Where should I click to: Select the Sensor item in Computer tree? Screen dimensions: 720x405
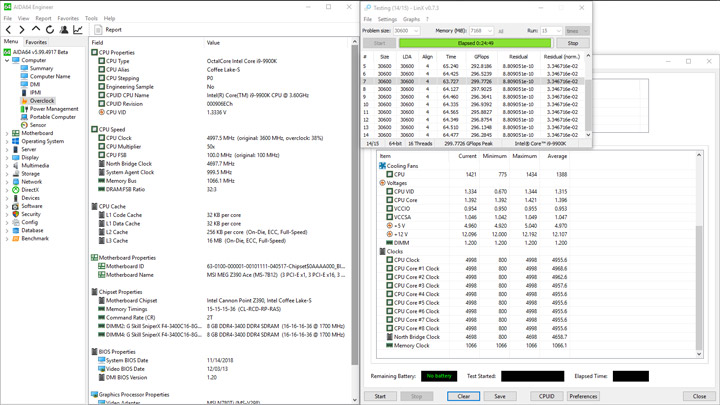[38, 125]
